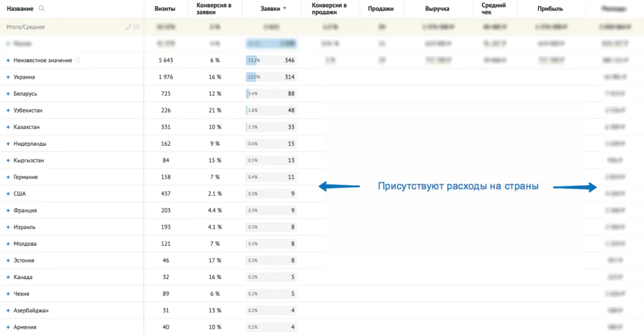Expand the Украина row
The width and height of the screenshot is (644, 335).
coord(8,77)
